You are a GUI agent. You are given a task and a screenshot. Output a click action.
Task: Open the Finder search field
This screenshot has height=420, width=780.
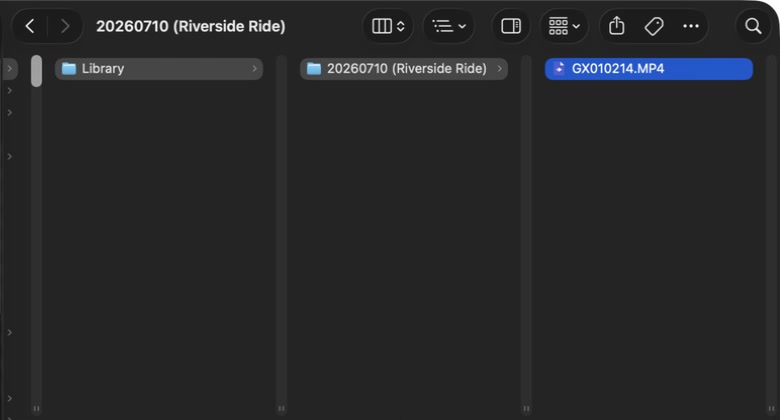[x=753, y=26]
